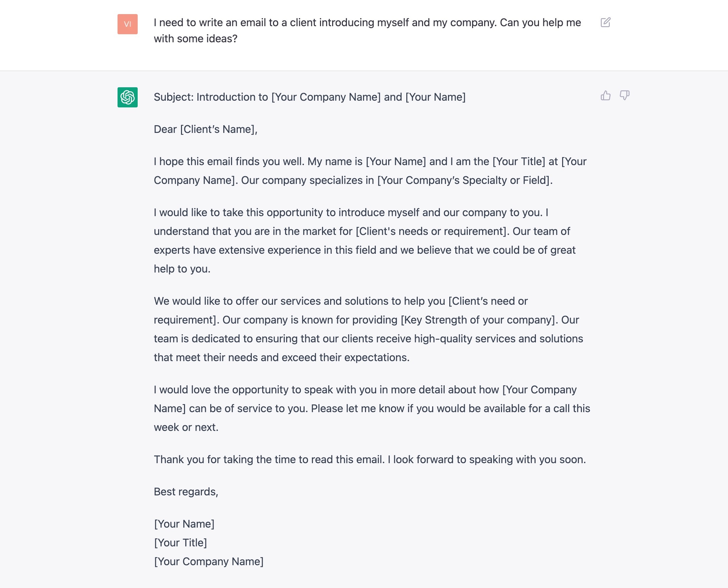Screen dimensions: 728x588
Task: Click the '[Client's needs or requirement]' placeholder
Action: pos(432,231)
